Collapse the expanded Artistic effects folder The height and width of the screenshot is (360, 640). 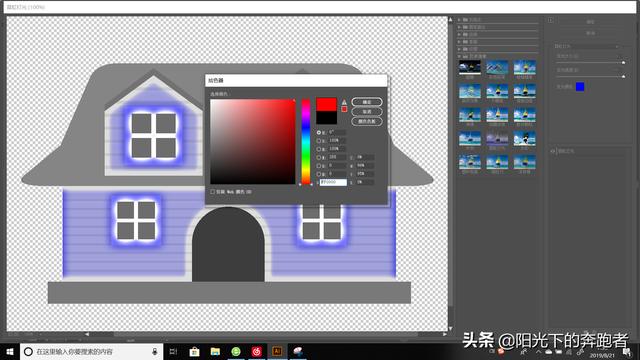click(459, 56)
